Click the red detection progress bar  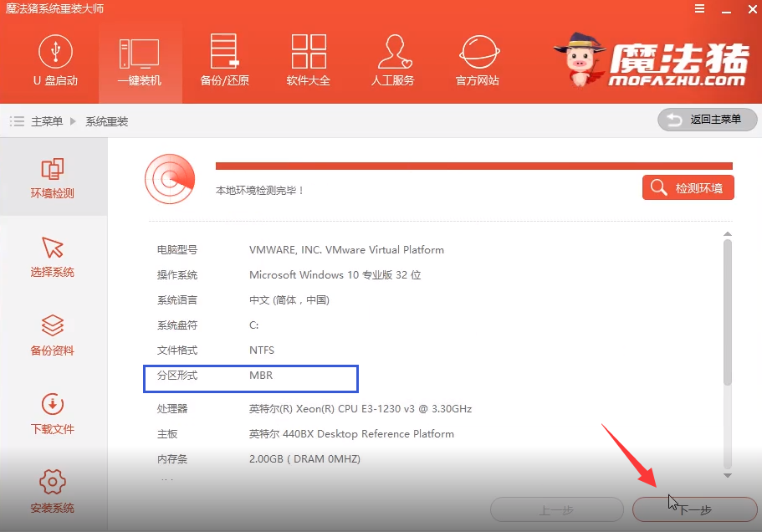[x=473, y=166]
